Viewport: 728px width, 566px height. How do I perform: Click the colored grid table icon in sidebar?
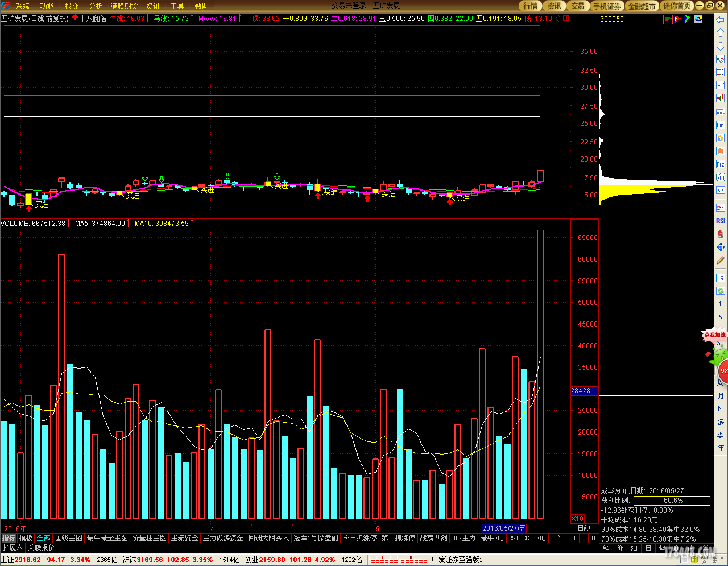tap(721, 72)
